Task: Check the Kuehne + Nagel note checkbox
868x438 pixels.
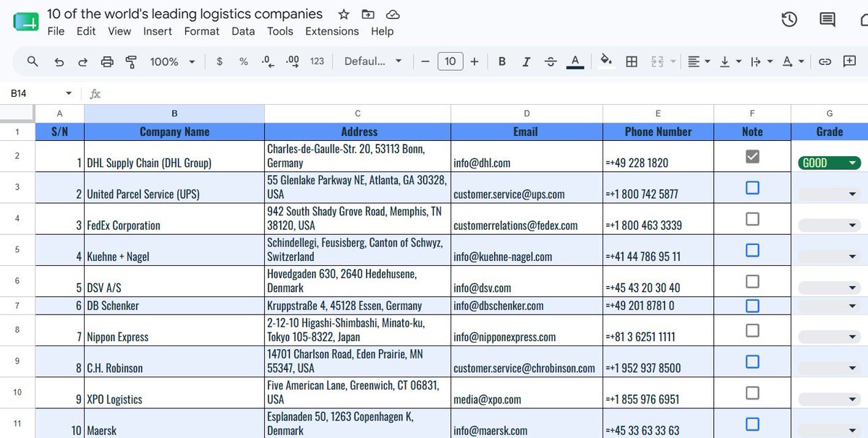Action: pos(752,249)
